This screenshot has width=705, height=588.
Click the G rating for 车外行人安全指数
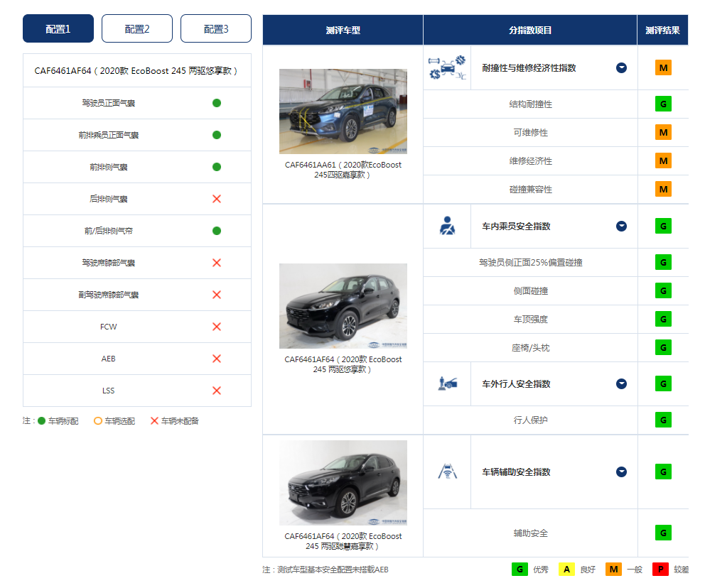click(663, 383)
